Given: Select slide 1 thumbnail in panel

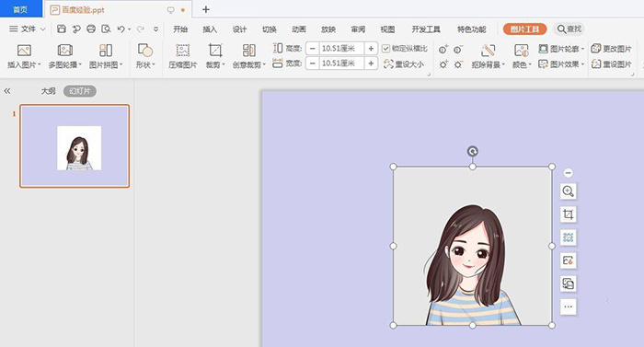Looking at the screenshot, I should pos(75,146).
